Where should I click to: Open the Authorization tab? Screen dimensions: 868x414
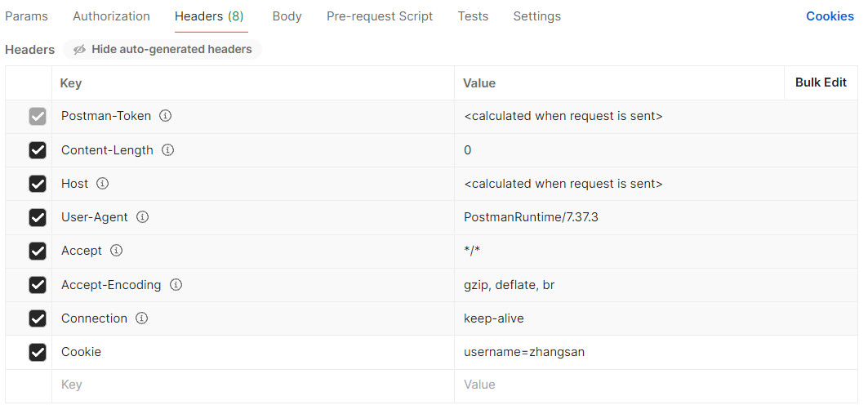(111, 16)
